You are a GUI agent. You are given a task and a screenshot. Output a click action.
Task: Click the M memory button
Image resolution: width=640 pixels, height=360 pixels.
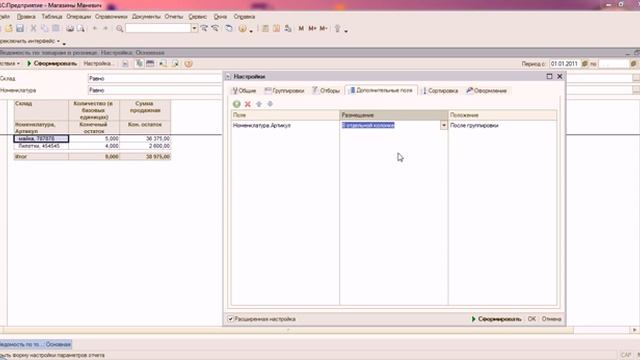[x=301, y=28]
